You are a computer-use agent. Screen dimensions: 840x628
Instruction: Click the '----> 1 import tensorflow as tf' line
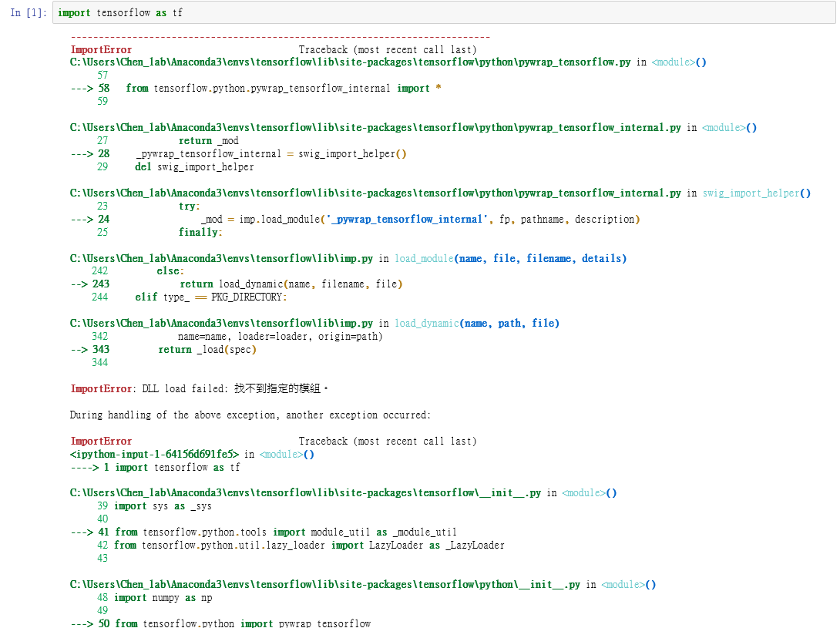(156, 467)
